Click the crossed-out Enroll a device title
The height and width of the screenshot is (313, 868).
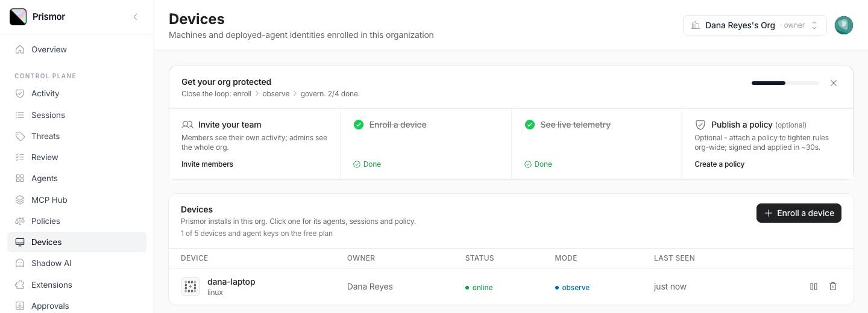pyautogui.click(x=398, y=125)
